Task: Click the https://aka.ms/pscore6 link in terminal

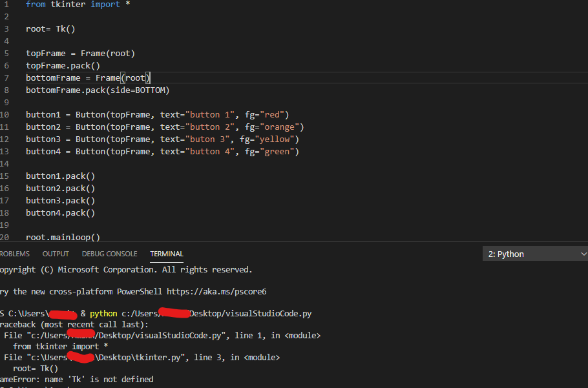Action: point(216,291)
